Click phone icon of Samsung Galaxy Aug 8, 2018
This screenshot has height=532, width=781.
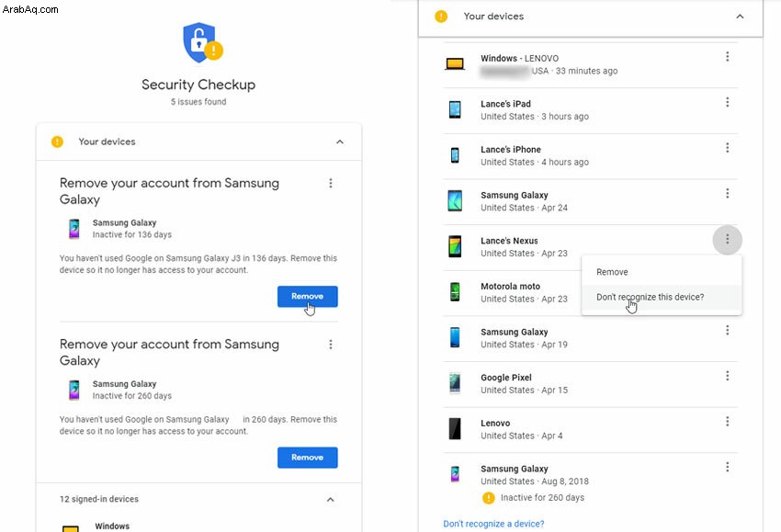pos(455,474)
